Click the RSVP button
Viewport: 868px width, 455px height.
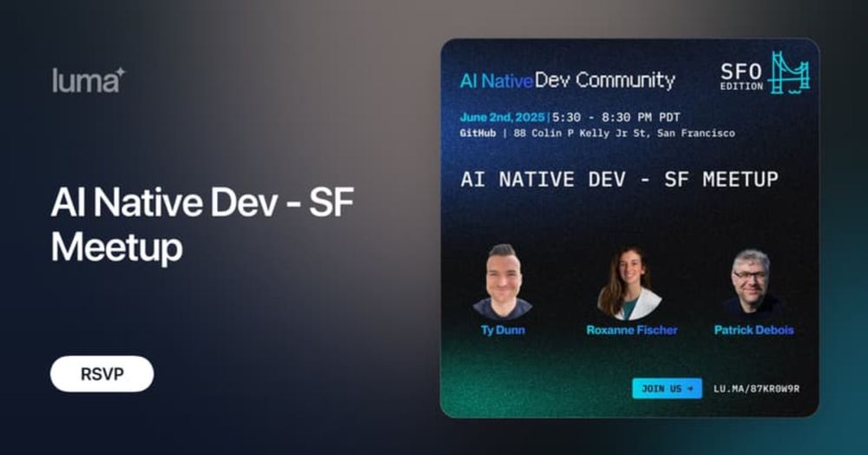click(102, 374)
